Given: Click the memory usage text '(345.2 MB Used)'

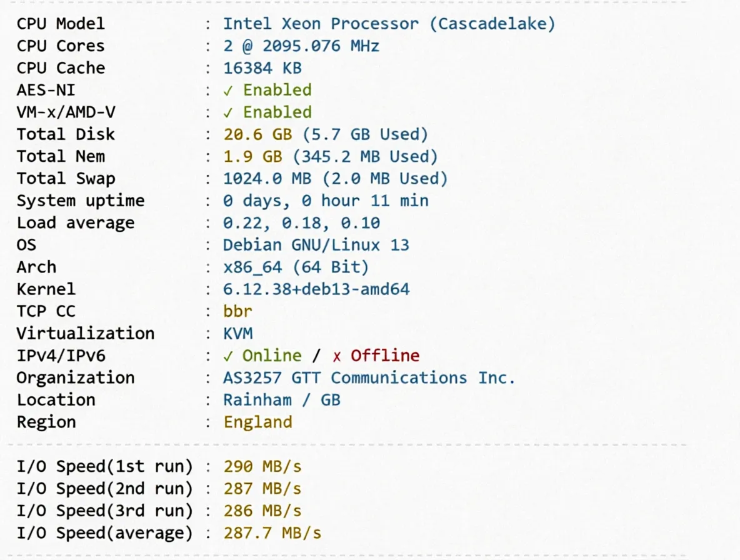Looking at the screenshot, I should (365, 156).
